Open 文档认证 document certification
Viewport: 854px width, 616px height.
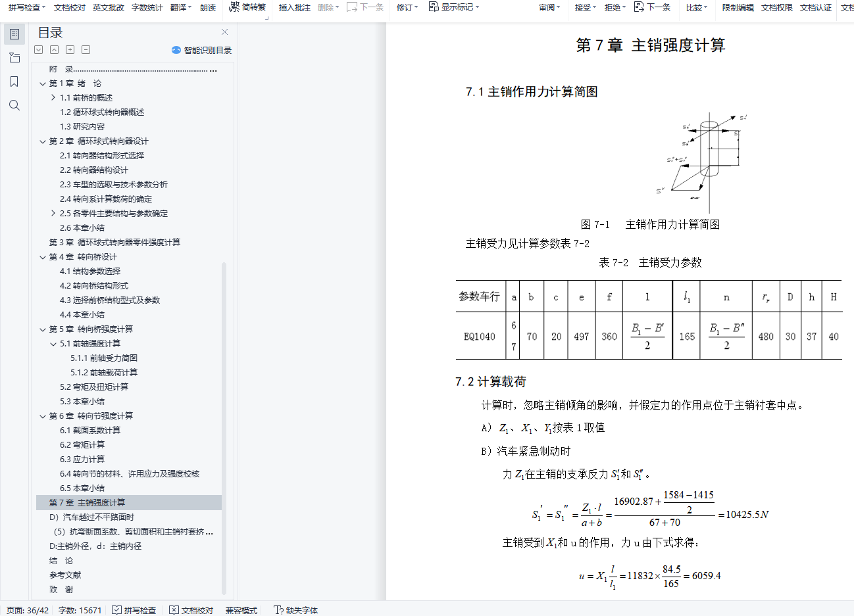816,7
